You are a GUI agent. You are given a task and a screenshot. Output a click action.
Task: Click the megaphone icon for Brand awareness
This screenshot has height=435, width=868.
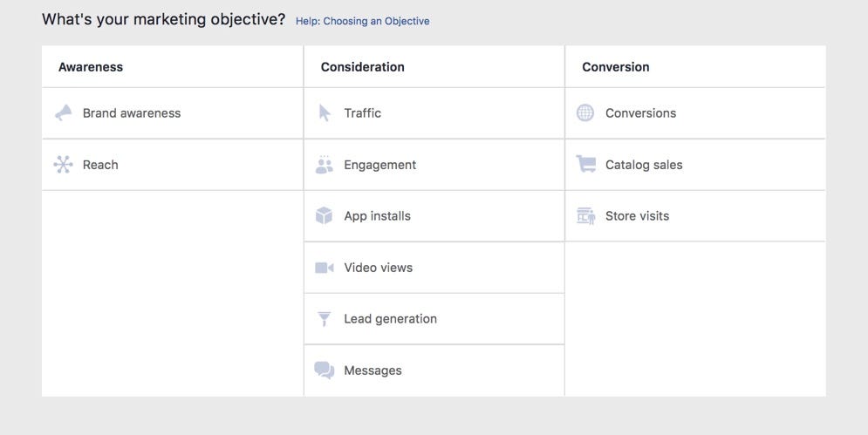(x=63, y=112)
